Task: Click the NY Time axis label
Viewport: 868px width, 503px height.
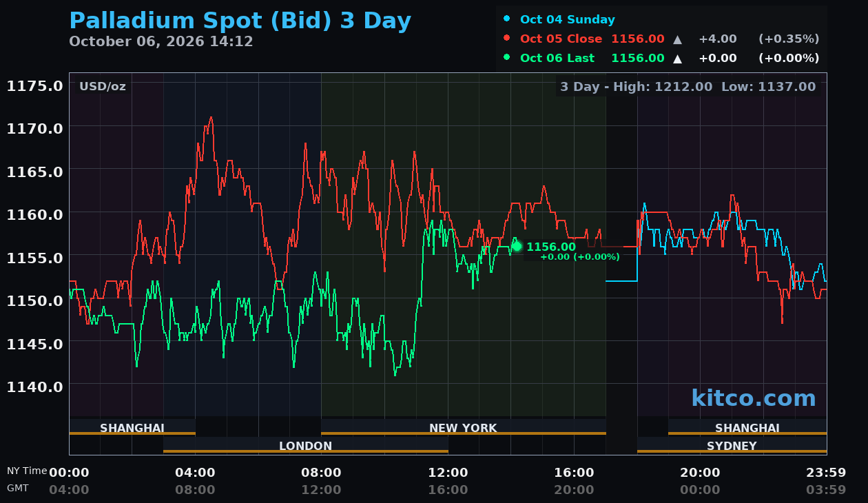Action: coord(27,471)
